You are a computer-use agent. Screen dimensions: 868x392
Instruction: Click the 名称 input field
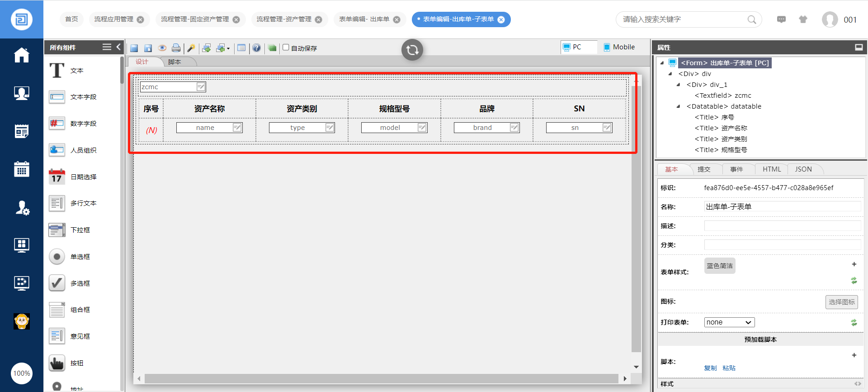783,207
